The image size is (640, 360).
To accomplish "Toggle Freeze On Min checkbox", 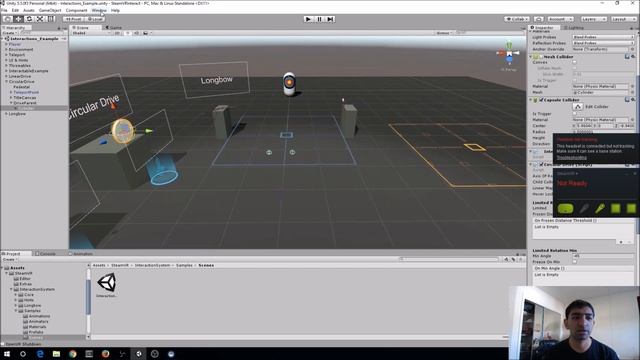I will coord(575,262).
